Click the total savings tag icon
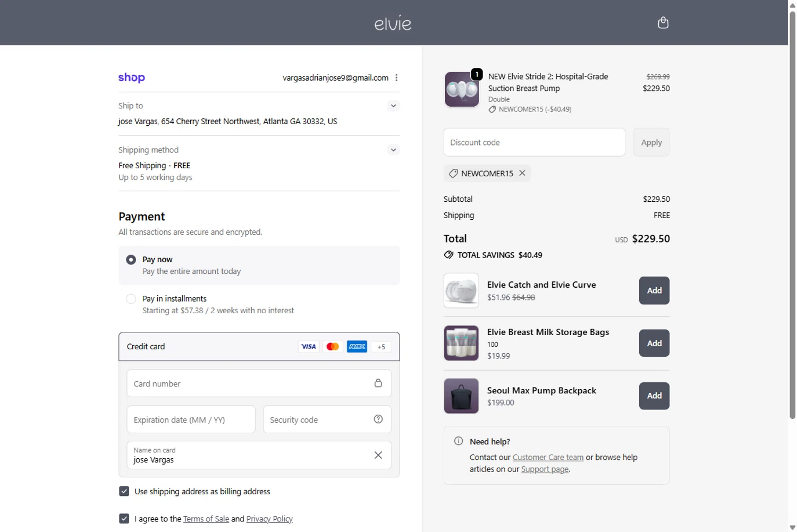797x532 pixels. [449, 255]
